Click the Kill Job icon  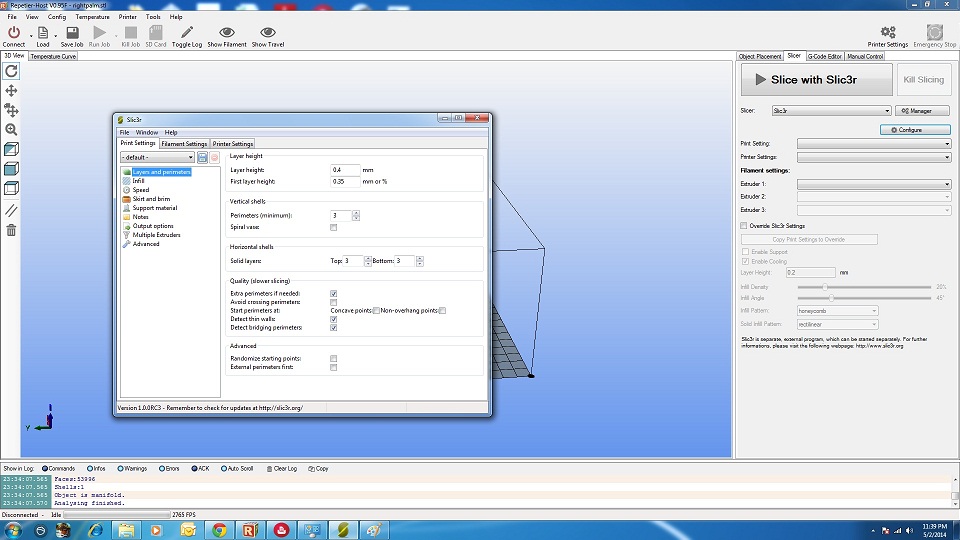(130, 32)
